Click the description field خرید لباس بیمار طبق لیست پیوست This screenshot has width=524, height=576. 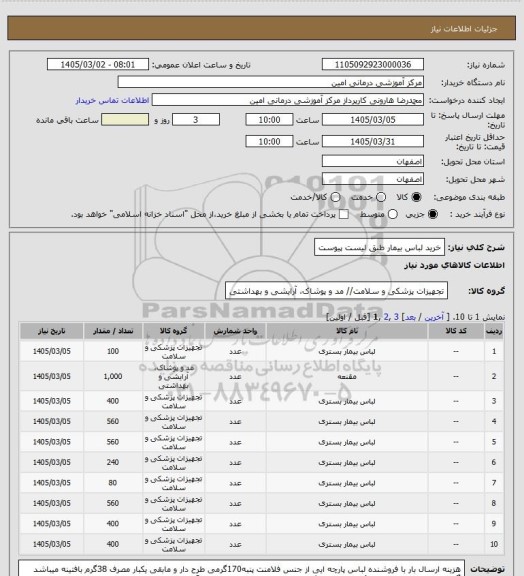tap(380, 247)
